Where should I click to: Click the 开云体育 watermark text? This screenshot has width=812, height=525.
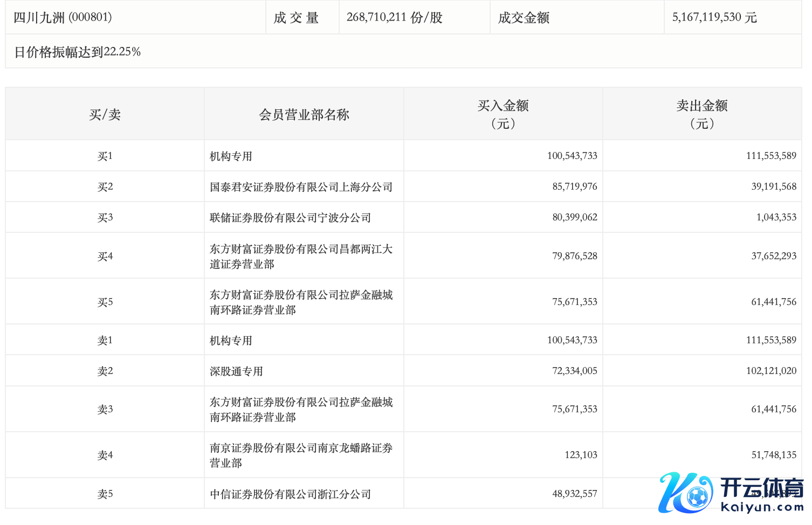tap(761, 488)
